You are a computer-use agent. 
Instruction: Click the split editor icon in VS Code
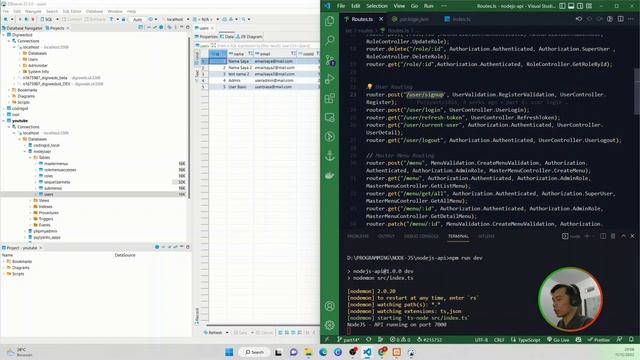(x=620, y=19)
